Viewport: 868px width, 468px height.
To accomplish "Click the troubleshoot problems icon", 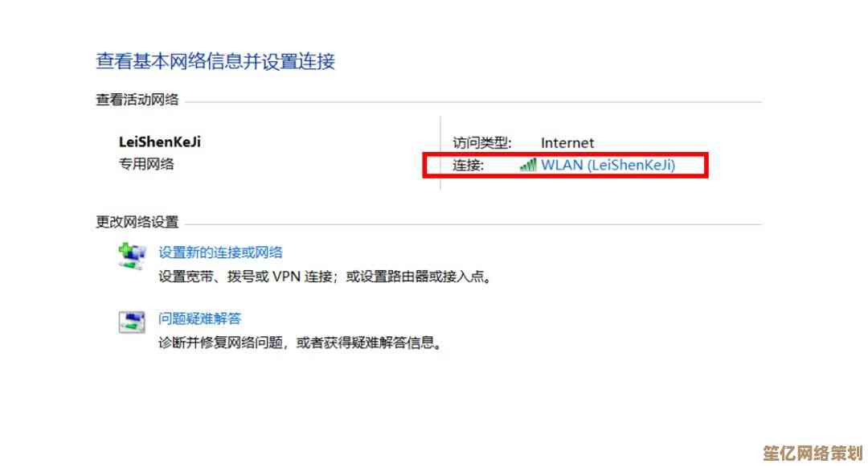I will [132, 322].
